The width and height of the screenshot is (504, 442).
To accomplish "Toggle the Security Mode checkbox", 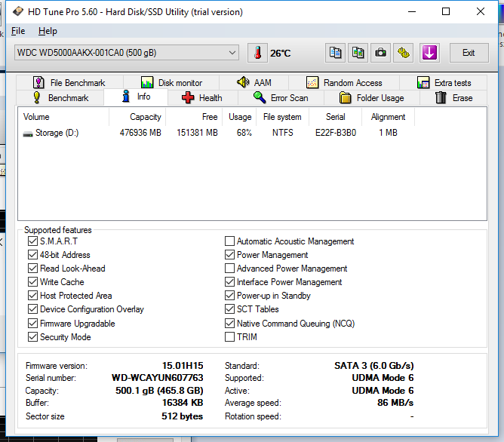I will [32, 337].
